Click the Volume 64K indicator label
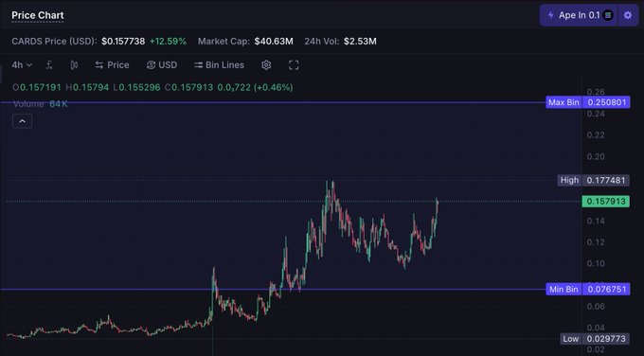The image size is (644, 356). [x=40, y=104]
